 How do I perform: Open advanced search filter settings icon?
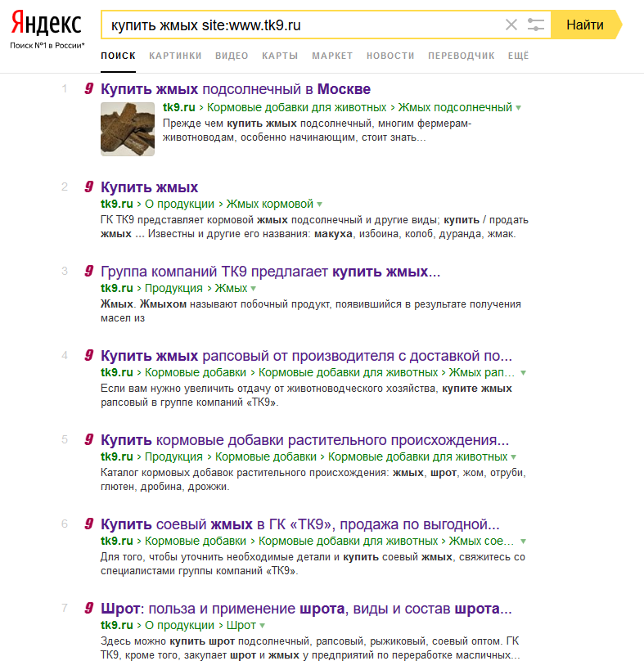point(535,25)
